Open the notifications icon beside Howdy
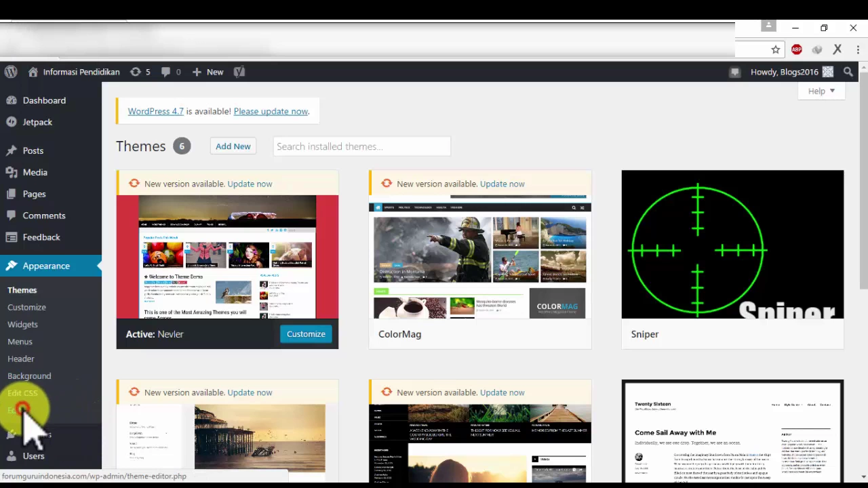The height and width of the screenshot is (488, 868). pos(734,72)
